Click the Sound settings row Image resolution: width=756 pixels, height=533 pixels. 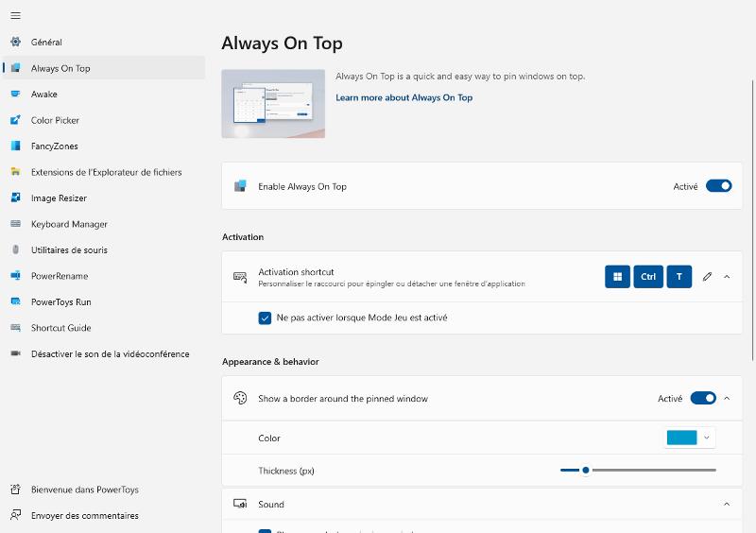pos(482,504)
